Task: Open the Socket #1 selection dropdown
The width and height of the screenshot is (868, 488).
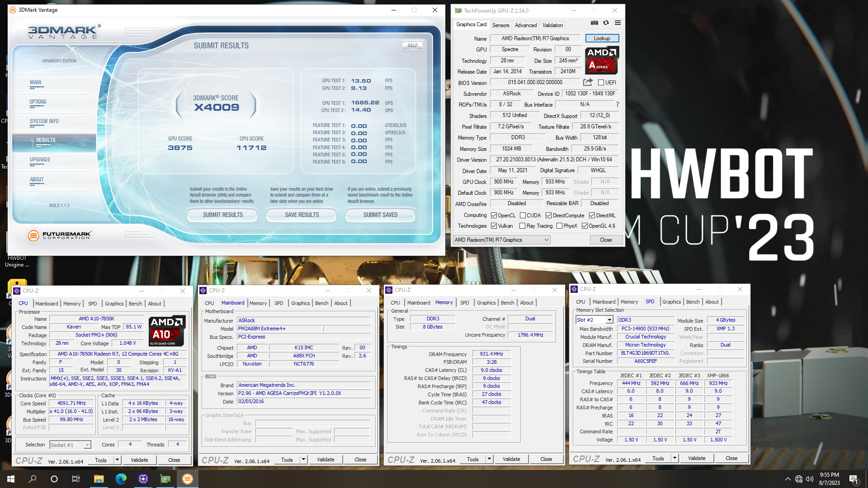Action: [x=70, y=445]
